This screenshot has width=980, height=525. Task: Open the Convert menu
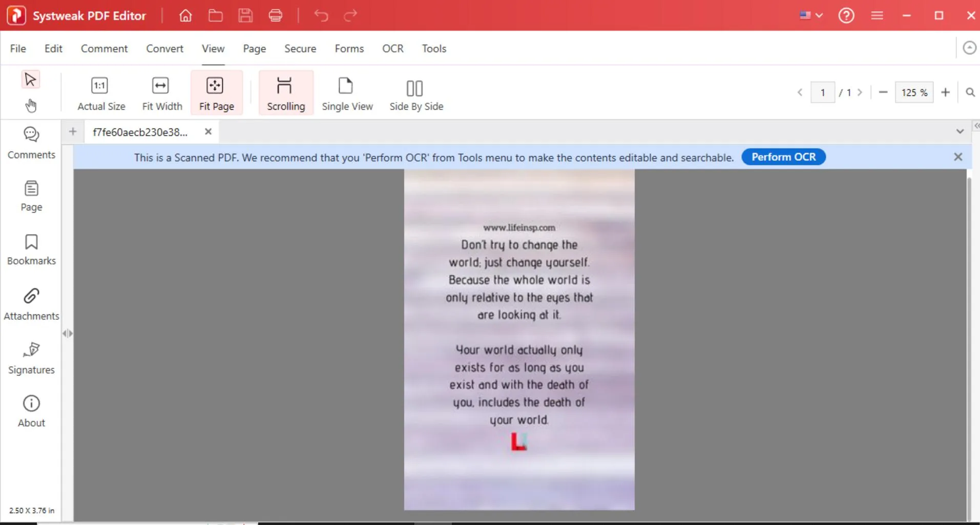click(164, 48)
